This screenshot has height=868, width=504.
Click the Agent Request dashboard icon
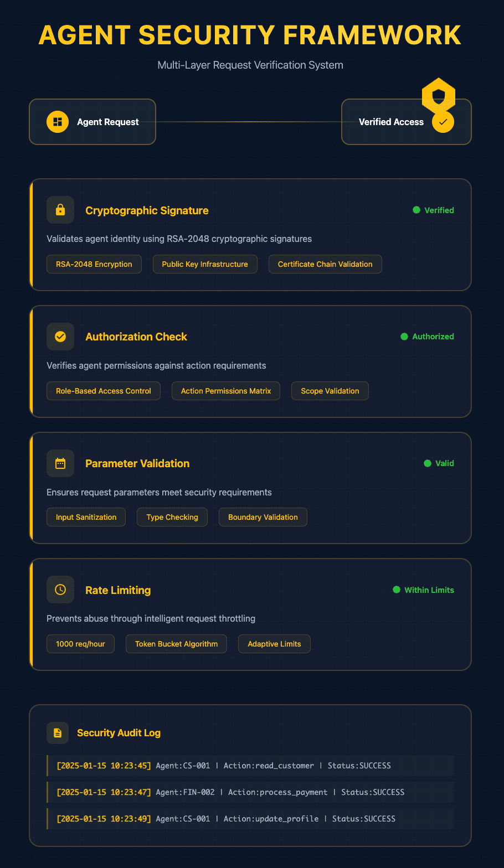pyautogui.click(x=58, y=122)
